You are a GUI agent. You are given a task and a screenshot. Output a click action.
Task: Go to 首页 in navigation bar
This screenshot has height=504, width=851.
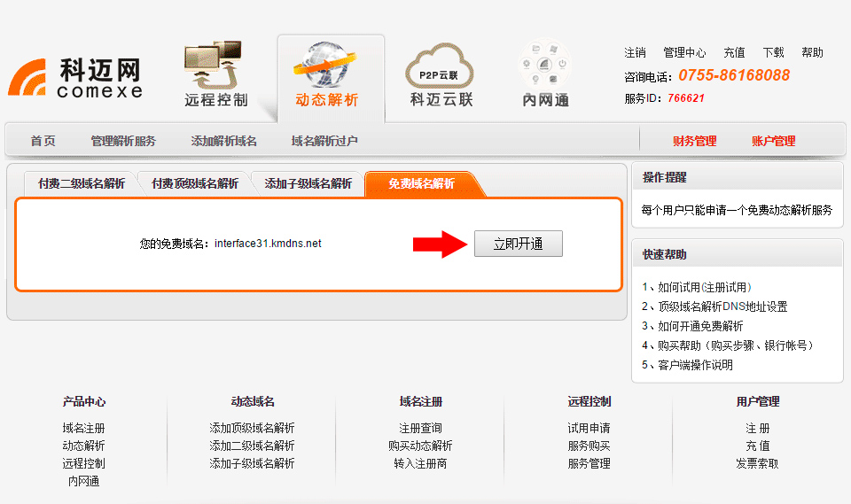point(43,141)
